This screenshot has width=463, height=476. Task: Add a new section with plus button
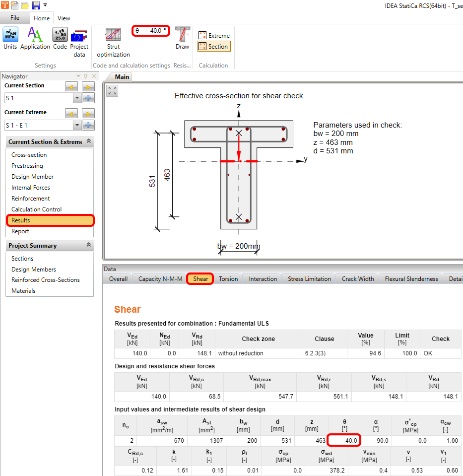click(88, 98)
